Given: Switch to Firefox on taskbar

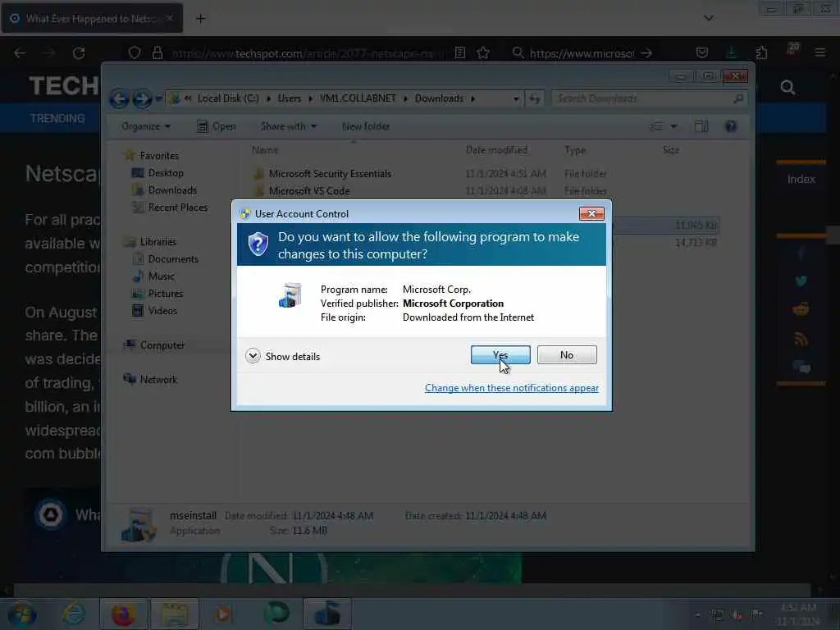Looking at the screenshot, I should coord(123,614).
